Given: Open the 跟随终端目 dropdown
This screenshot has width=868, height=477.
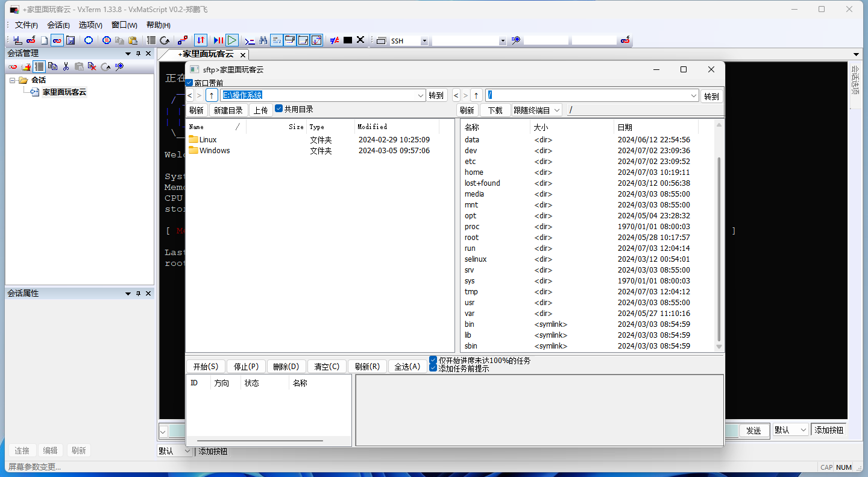Looking at the screenshot, I should pos(536,110).
